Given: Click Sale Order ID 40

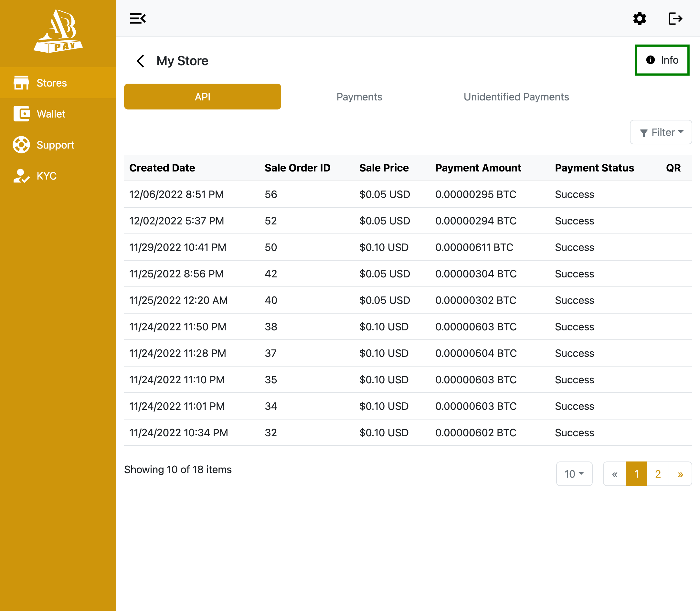Looking at the screenshot, I should coord(271,300).
